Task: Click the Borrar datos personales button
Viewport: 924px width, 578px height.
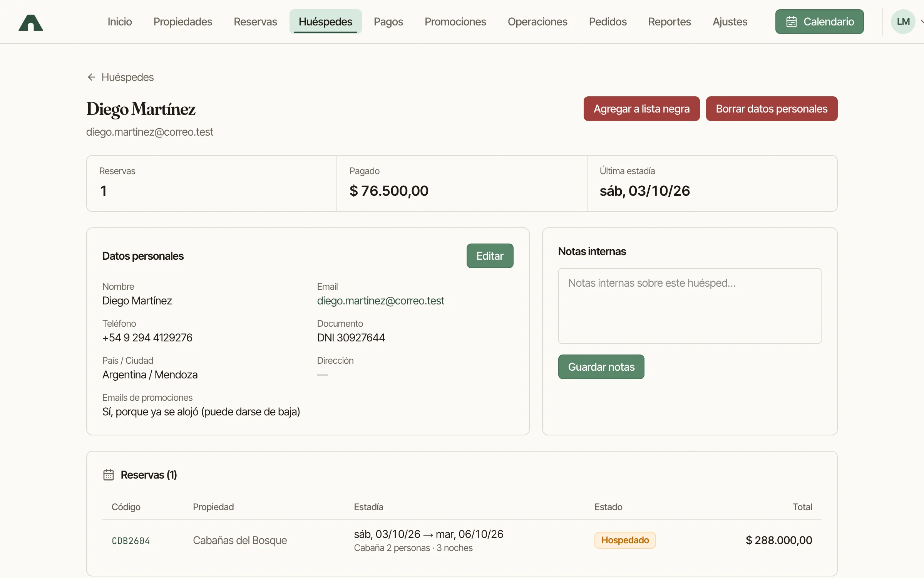Action: [x=772, y=109]
